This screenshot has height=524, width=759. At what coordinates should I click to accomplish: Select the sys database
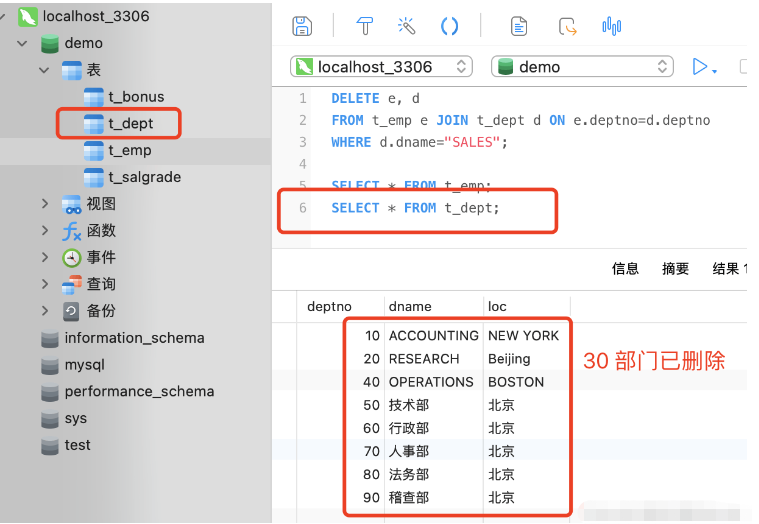[x=76, y=419]
